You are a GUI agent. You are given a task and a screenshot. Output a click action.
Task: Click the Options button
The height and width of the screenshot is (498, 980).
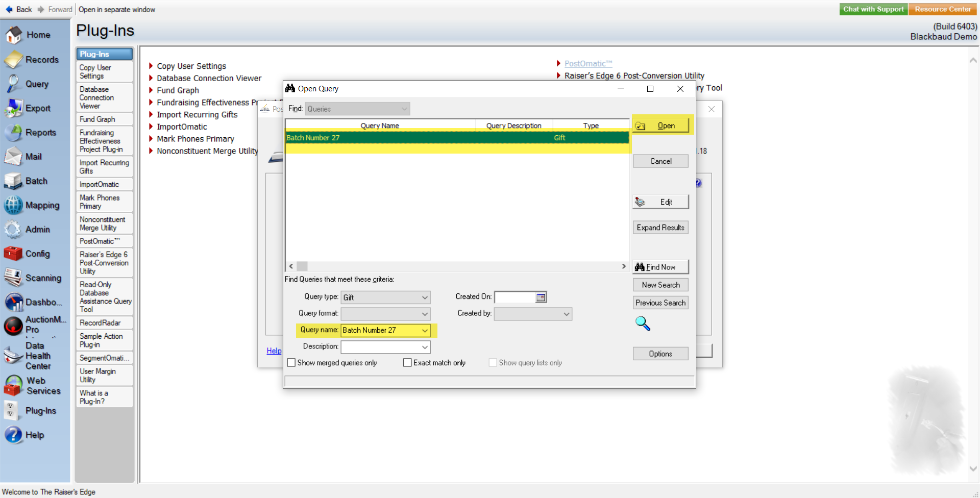[660, 354]
